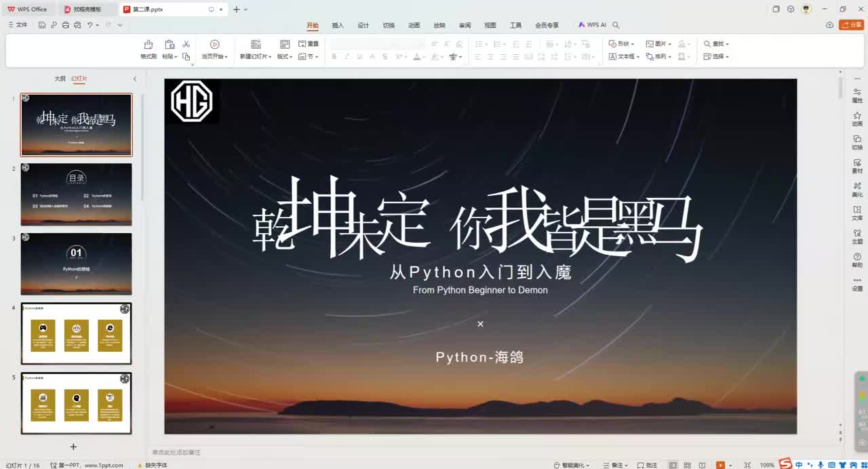Click the Reset (重置) slide button
The height and width of the screenshot is (469, 868).
[x=309, y=44]
